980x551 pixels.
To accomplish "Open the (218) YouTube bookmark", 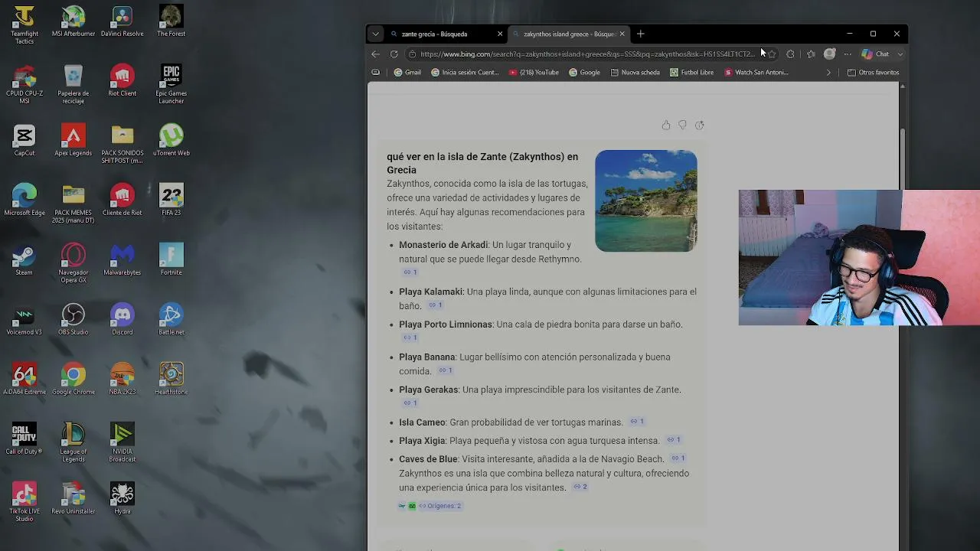I will click(534, 73).
